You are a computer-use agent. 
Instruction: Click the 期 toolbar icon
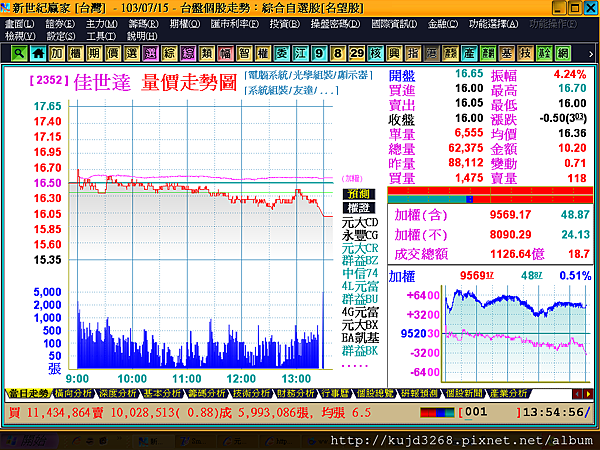[x=94, y=53]
